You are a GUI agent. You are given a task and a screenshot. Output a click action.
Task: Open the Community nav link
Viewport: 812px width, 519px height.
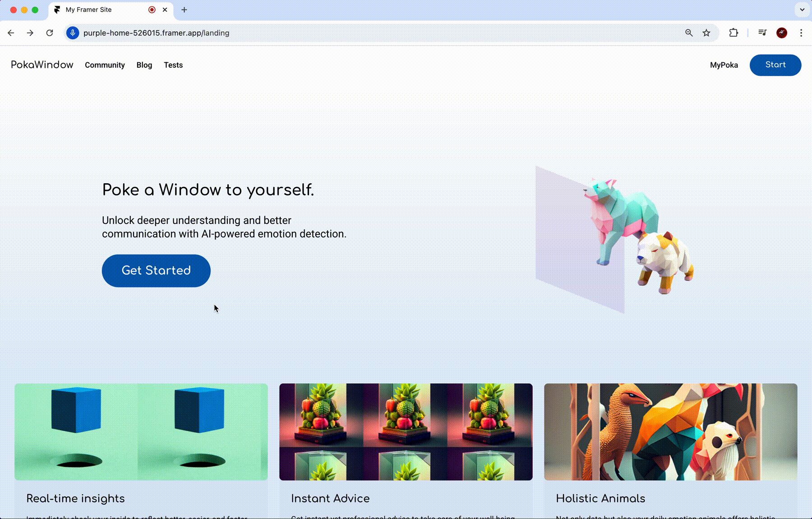[x=105, y=65]
